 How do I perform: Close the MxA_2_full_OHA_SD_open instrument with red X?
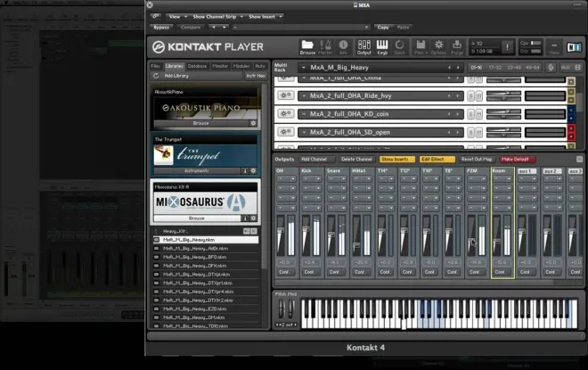tap(571, 128)
